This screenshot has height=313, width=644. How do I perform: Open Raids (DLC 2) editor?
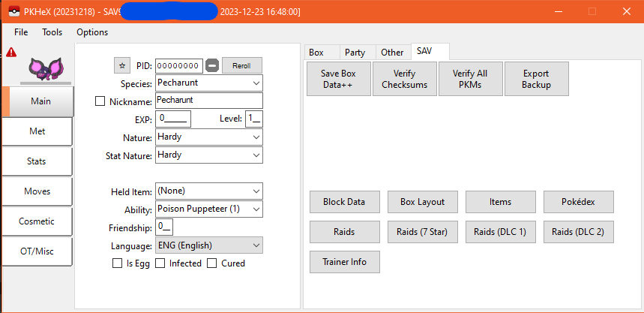[579, 232]
